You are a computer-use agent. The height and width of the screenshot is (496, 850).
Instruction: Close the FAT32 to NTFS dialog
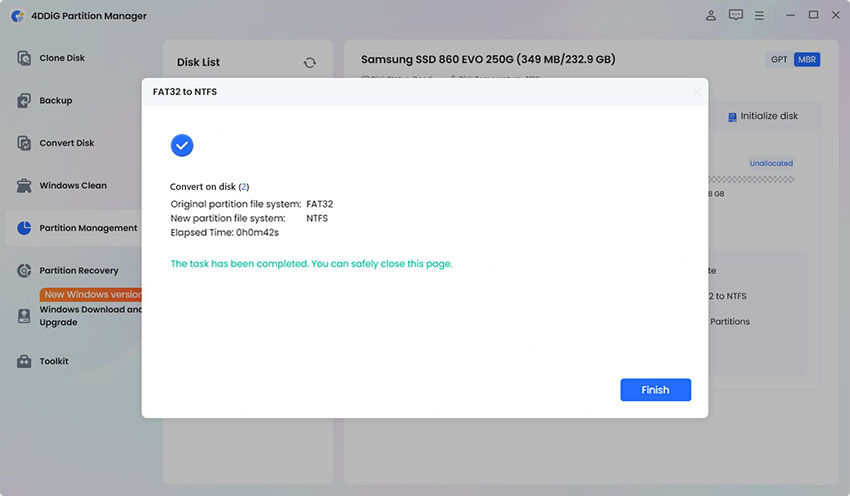[697, 92]
